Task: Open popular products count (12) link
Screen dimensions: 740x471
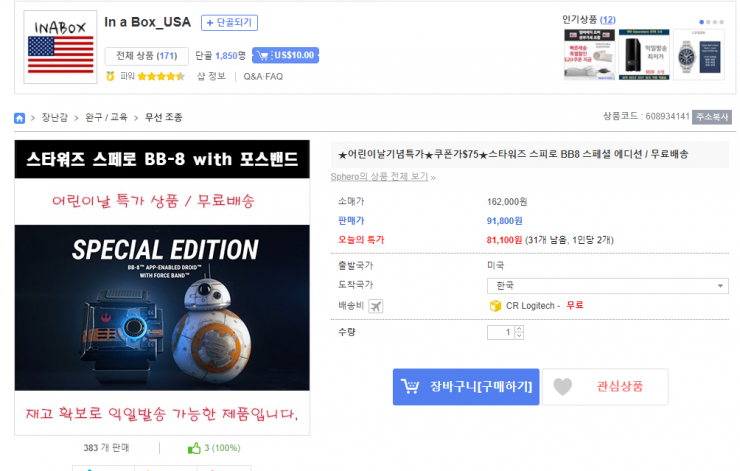Action: [607, 20]
